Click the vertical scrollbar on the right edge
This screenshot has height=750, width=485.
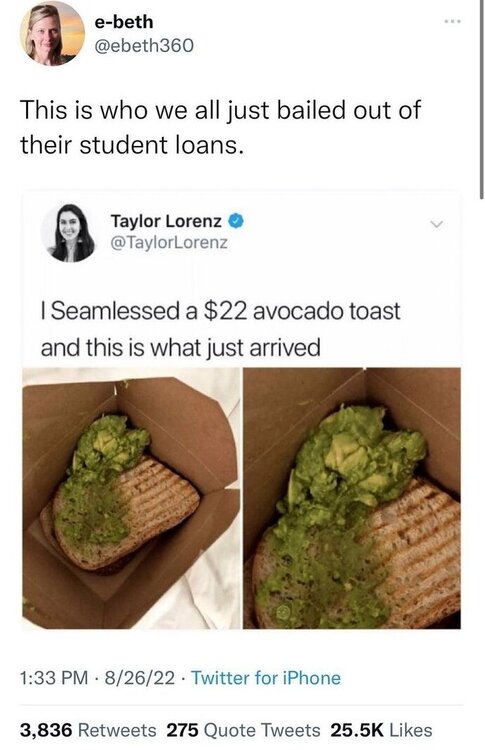(x=481, y=99)
